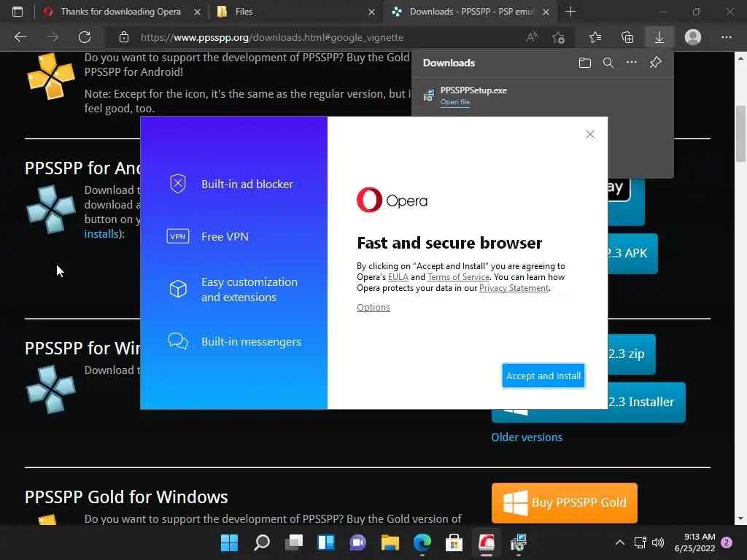This screenshot has width=747, height=560.
Task: Open the clock and date panel
Action: pos(695,542)
